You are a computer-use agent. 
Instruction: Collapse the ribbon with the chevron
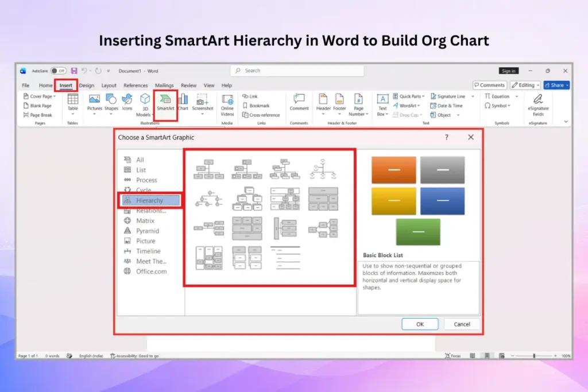[x=566, y=122]
